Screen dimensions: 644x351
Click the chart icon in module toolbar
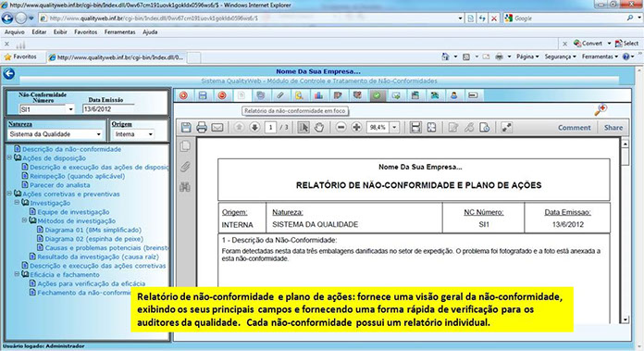[x=318, y=95]
